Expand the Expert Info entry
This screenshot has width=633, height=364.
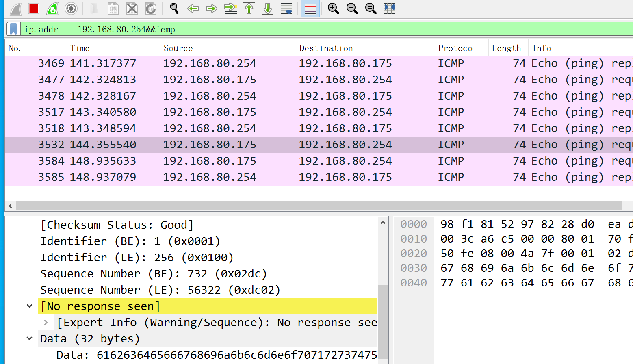click(x=46, y=322)
